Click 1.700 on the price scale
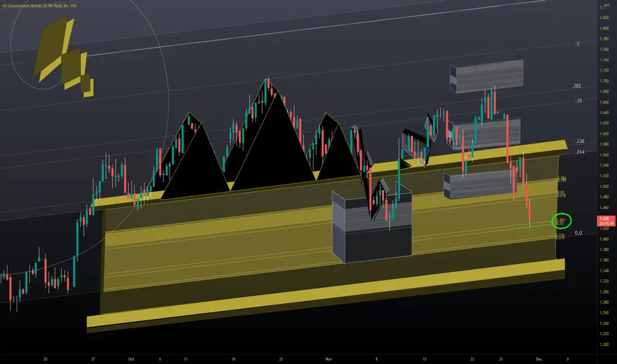The height and width of the screenshot is (364, 617). [604, 81]
